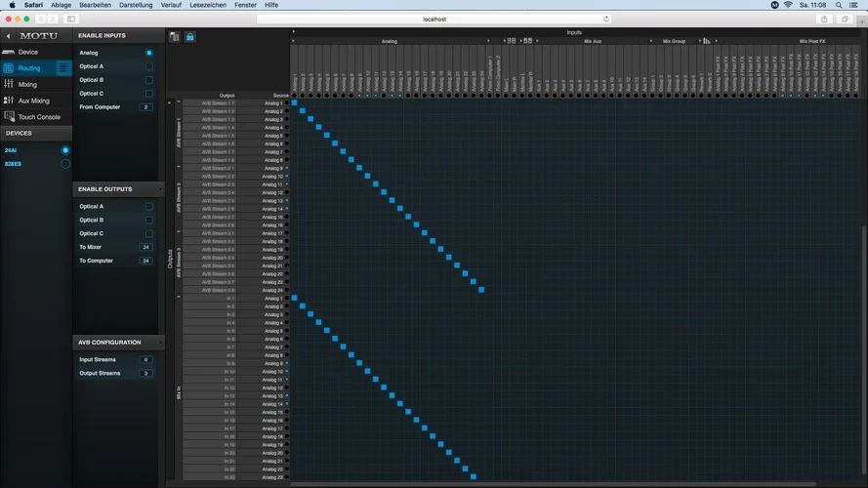Screen dimensions: 868x488
Task: Click the To Mixer channel count field
Action: [145, 248]
